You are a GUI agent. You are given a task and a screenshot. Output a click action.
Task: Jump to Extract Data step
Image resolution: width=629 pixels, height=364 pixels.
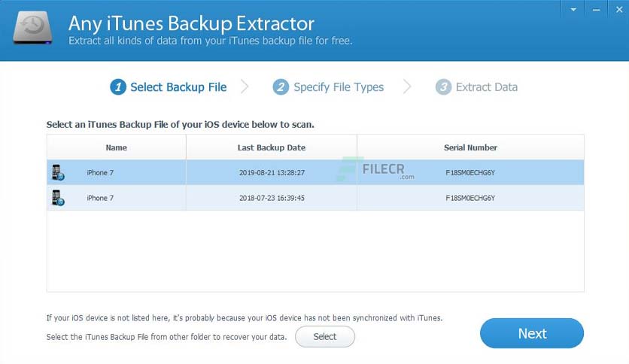487,87
